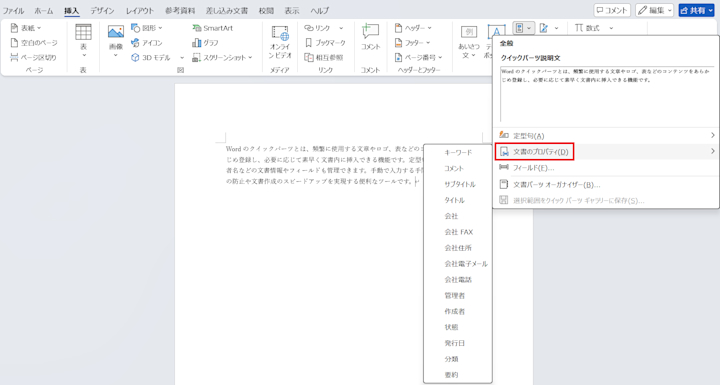Open the 定型句(A) submenu
Viewport: 720px width, 385px height.
click(x=606, y=136)
